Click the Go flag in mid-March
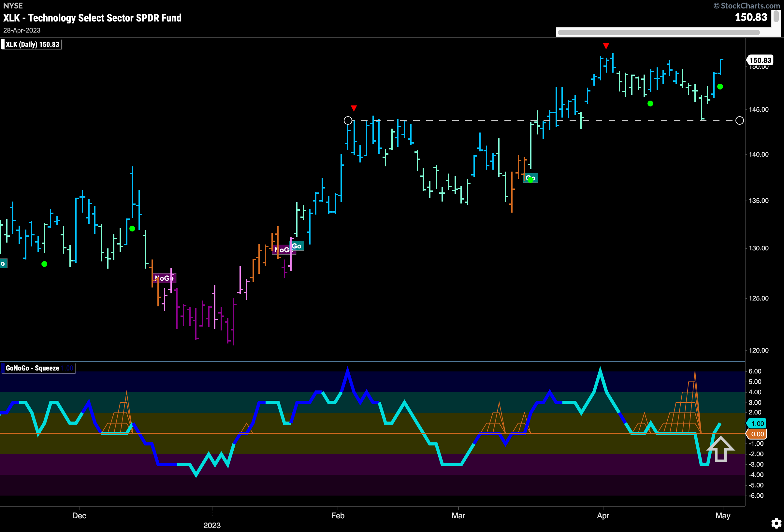Screen dimensions: 784x532 click(x=530, y=178)
